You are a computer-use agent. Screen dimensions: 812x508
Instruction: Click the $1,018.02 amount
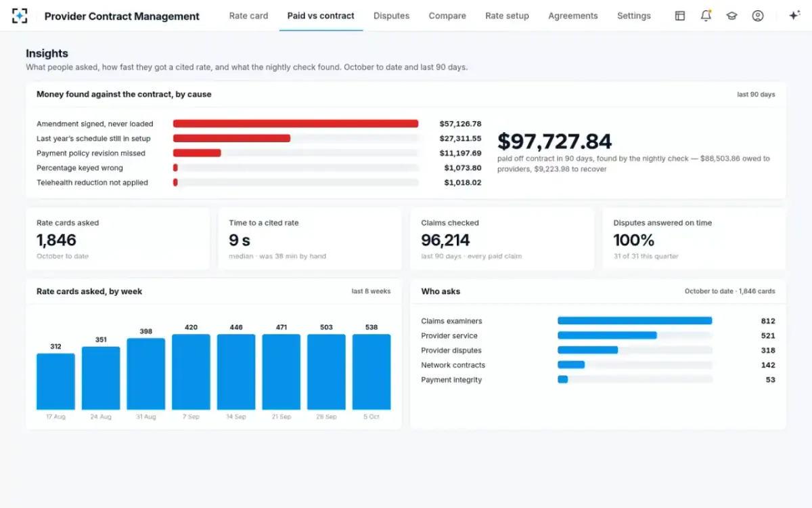(x=463, y=183)
